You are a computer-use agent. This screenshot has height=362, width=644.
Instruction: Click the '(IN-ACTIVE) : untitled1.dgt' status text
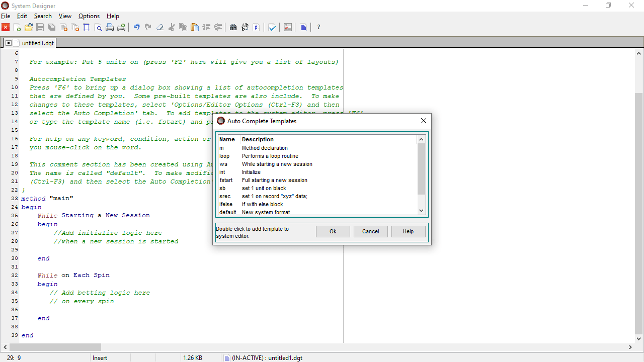pyautogui.click(x=267, y=358)
